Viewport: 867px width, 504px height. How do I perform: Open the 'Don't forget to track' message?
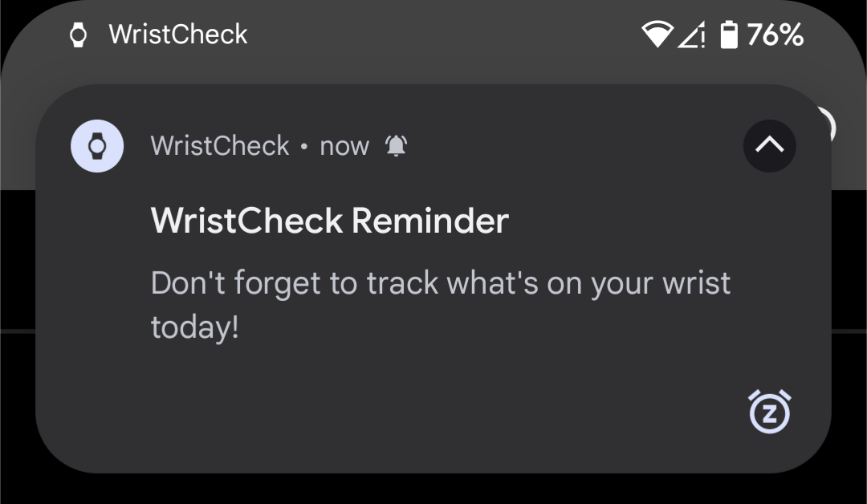pyautogui.click(x=441, y=305)
